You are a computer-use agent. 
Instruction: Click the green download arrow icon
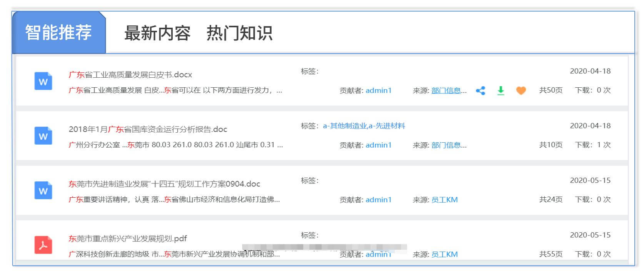501,91
